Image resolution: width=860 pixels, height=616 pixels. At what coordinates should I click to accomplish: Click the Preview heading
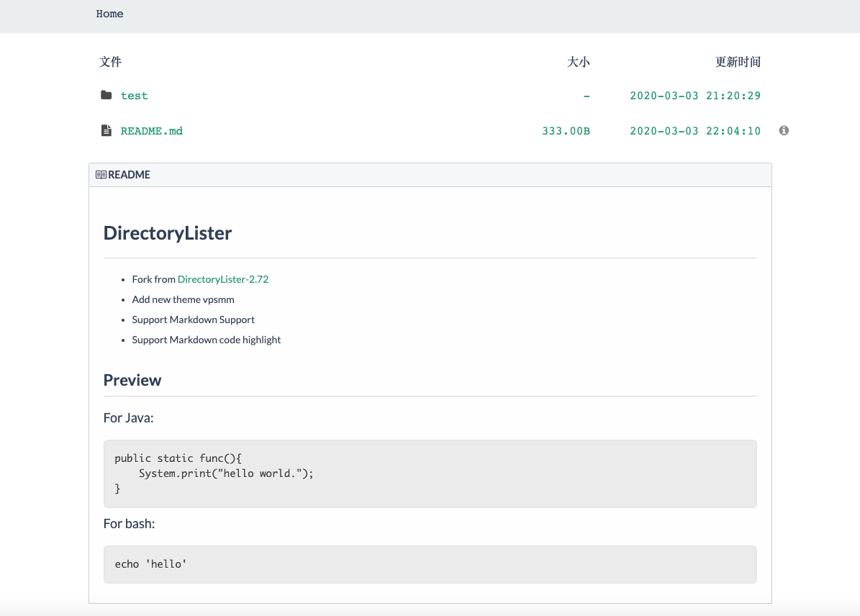click(x=132, y=380)
